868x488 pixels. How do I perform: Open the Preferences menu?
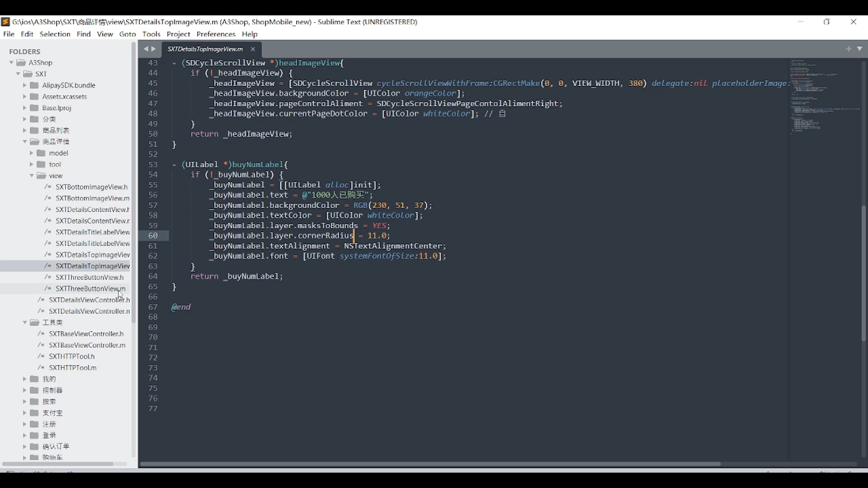[x=216, y=34]
